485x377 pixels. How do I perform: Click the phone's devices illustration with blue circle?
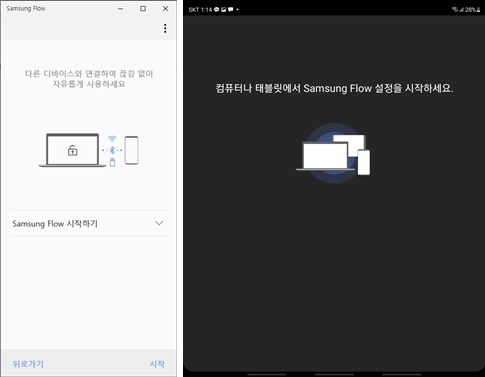point(333,153)
